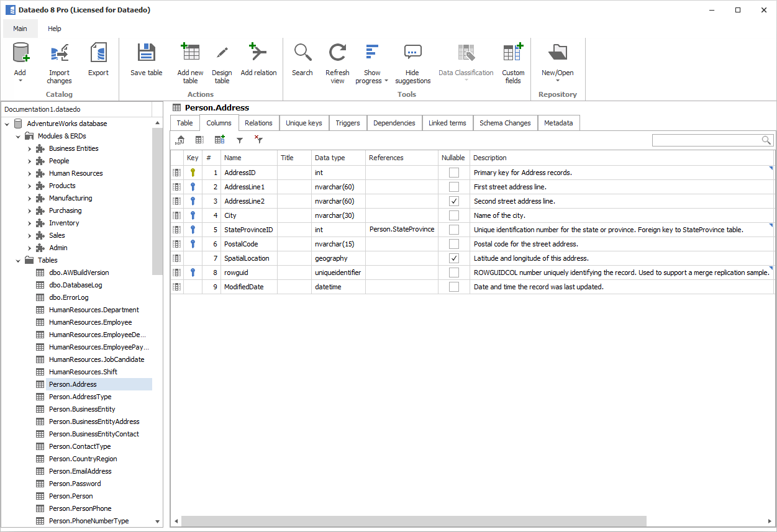This screenshot has width=777, height=532.
Task: Click the column search input field
Action: [706, 140]
